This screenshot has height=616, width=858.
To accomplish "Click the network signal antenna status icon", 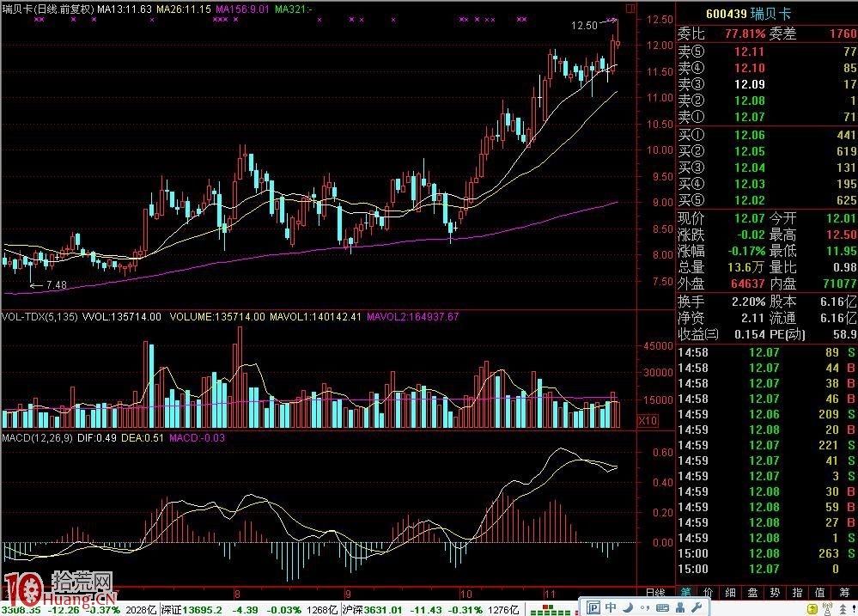I will click(x=828, y=608).
